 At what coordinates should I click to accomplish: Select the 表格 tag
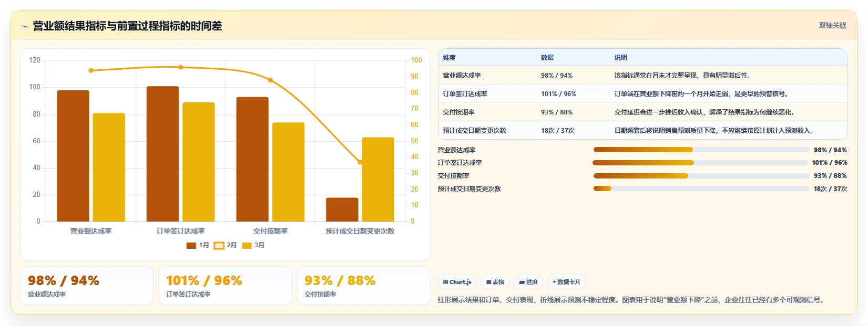[x=495, y=282]
